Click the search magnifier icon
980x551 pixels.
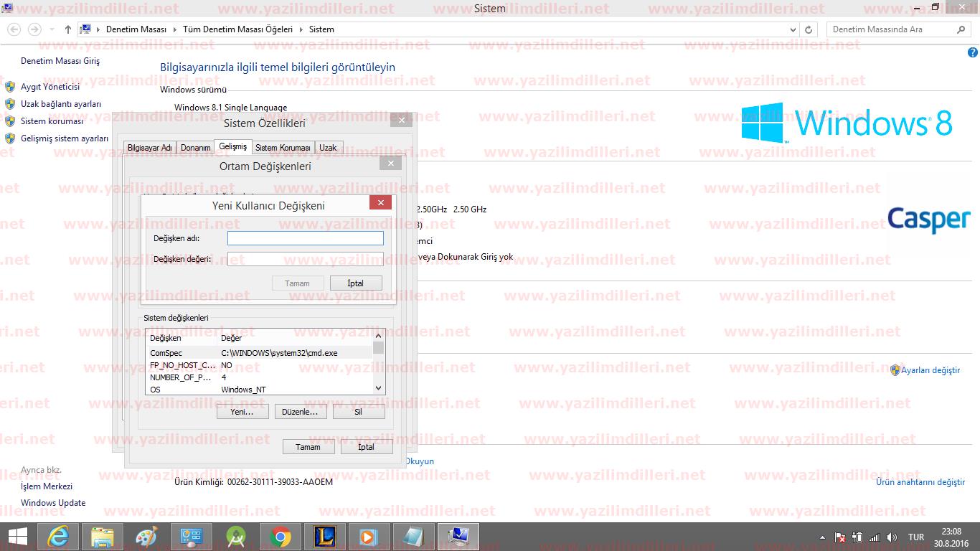coord(961,29)
